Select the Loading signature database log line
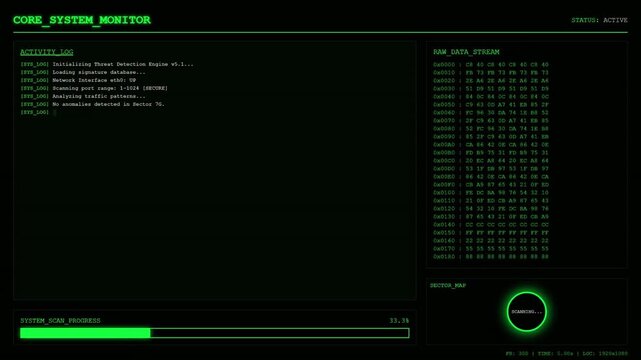The height and width of the screenshot is (360, 641). pos(83,72)
